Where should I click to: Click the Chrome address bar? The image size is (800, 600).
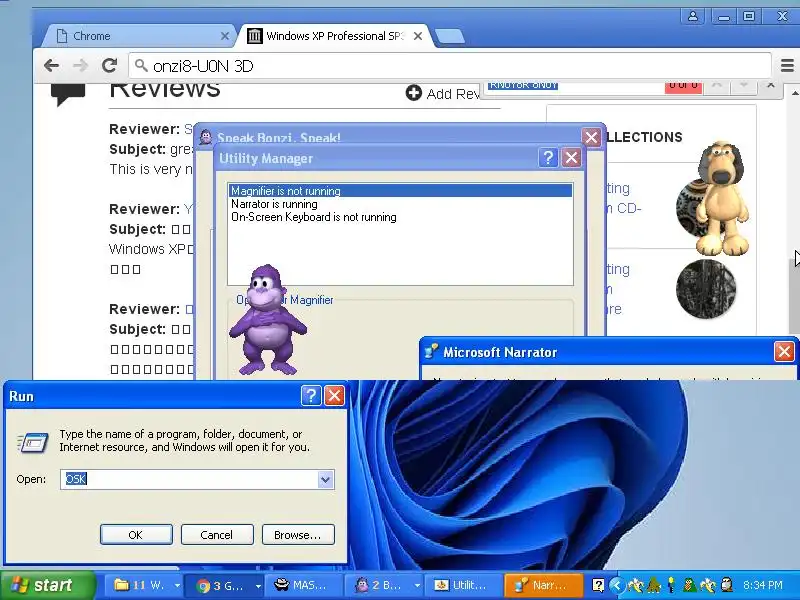coord(449,66)
